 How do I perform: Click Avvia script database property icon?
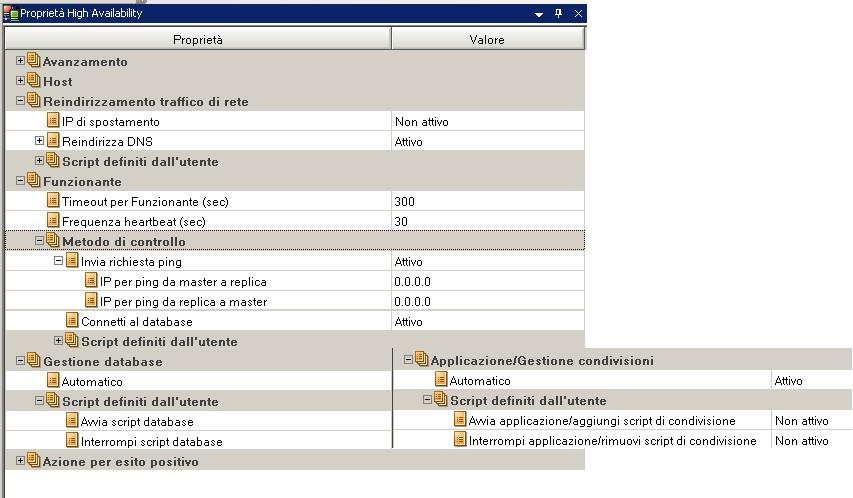72,420
